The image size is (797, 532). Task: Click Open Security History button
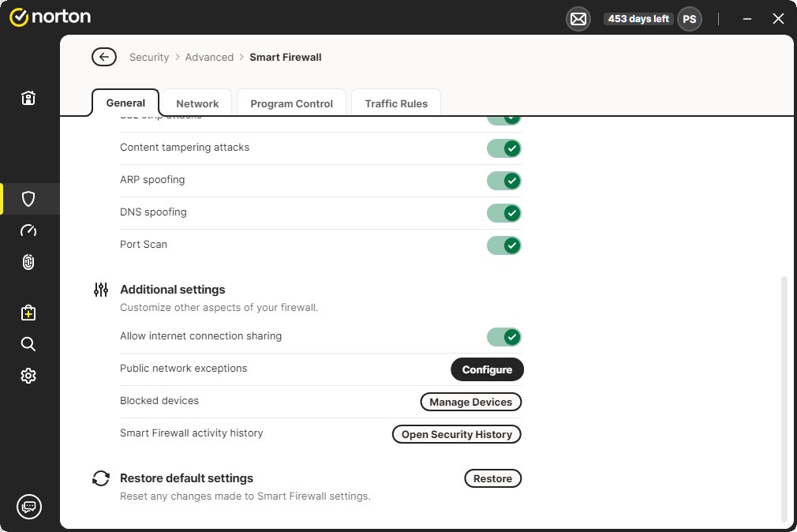click(x=456, y=434)
